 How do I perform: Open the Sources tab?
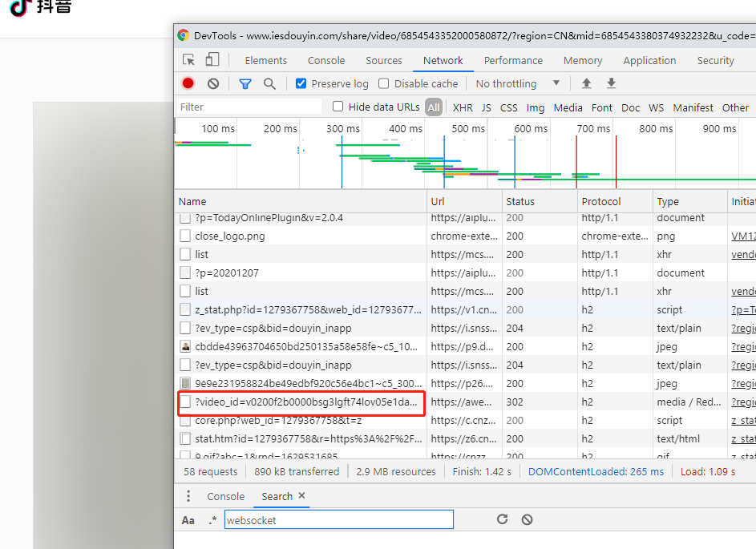pos(384,60)
